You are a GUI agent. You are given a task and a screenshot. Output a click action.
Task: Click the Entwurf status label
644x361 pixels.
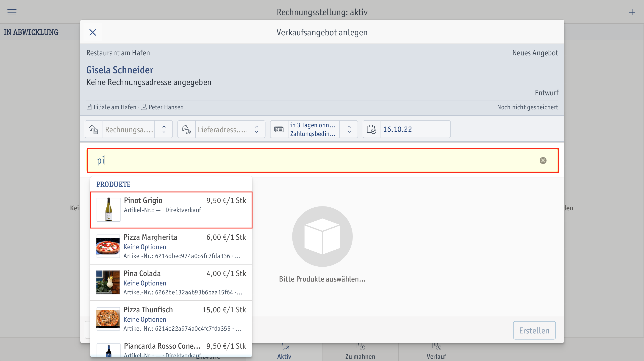click(x=547, y=93)
